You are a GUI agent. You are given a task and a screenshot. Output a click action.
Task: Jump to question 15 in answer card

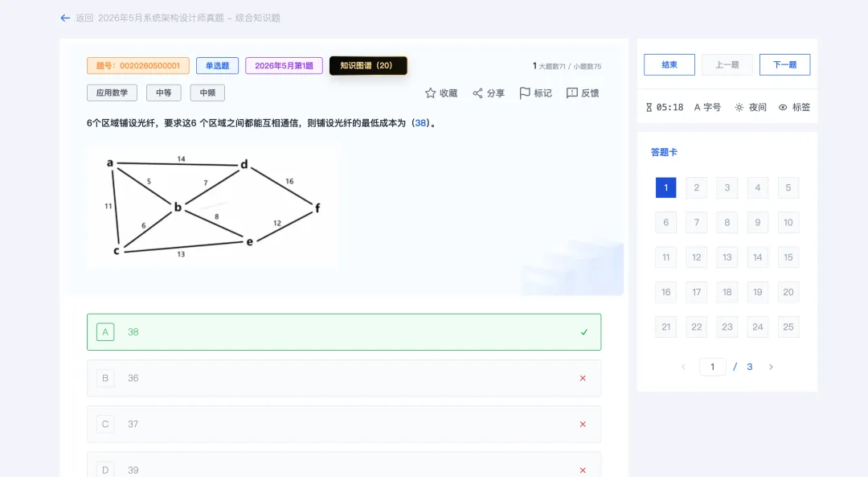click(788, 257)
